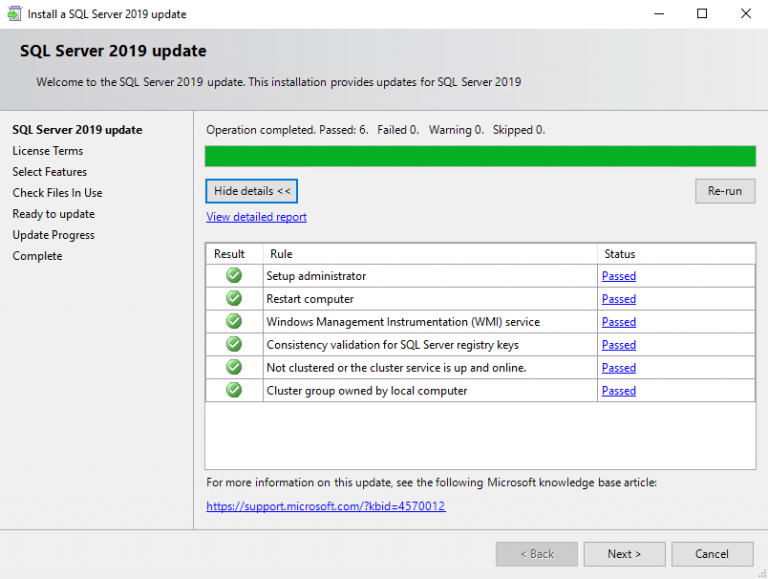Click the checkmark for Consistency validation rule
768x579 pixels.
[234, 345]
